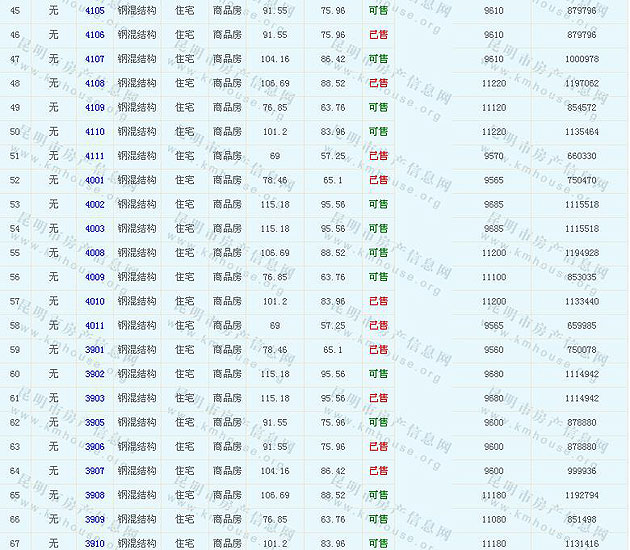Click 可售 status for room 4002
The width and height of the screenshot is (630, 550).
coord(378,204)
